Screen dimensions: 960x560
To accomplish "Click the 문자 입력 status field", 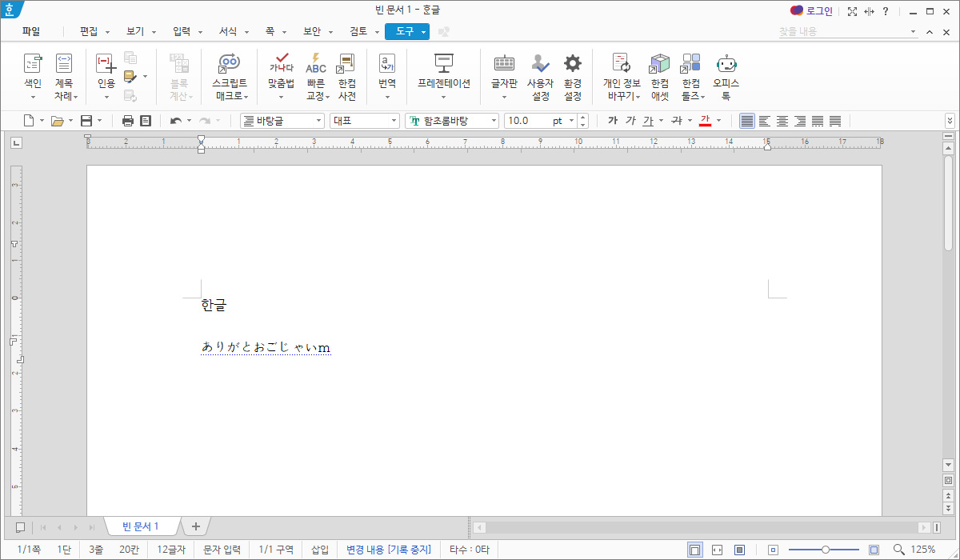I will point(222,550).
